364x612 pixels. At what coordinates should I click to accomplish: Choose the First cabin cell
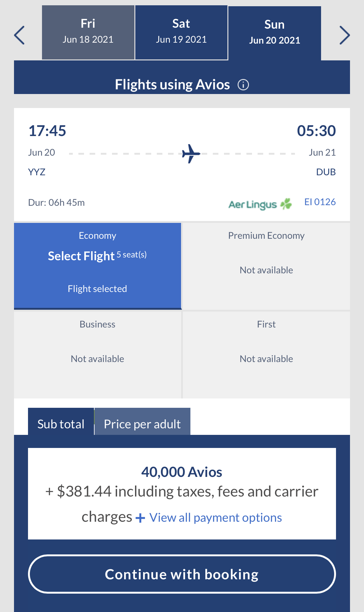pyautogui.click(x=266, y=355)
